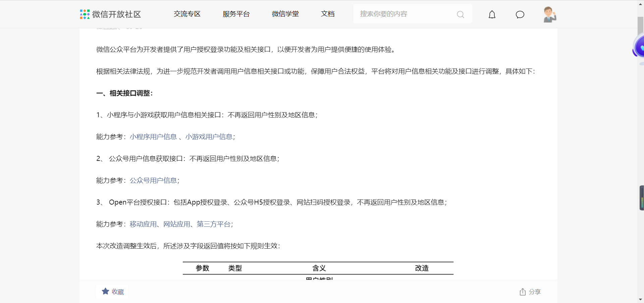Open the 第三方平台 link
The width and height of the screenshot is (644, 303).
pyautogui.click(x=214, y=224)
